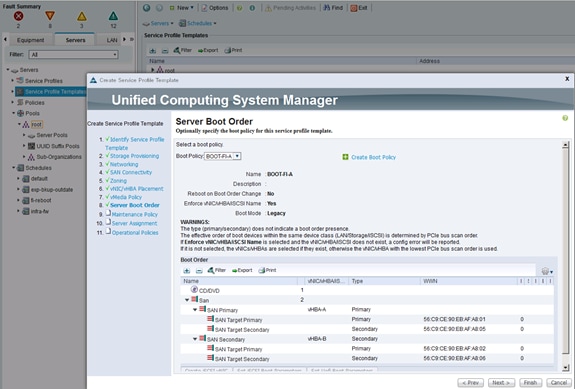Open Servers breadcrumb dropdown

(x=158, y=23)
